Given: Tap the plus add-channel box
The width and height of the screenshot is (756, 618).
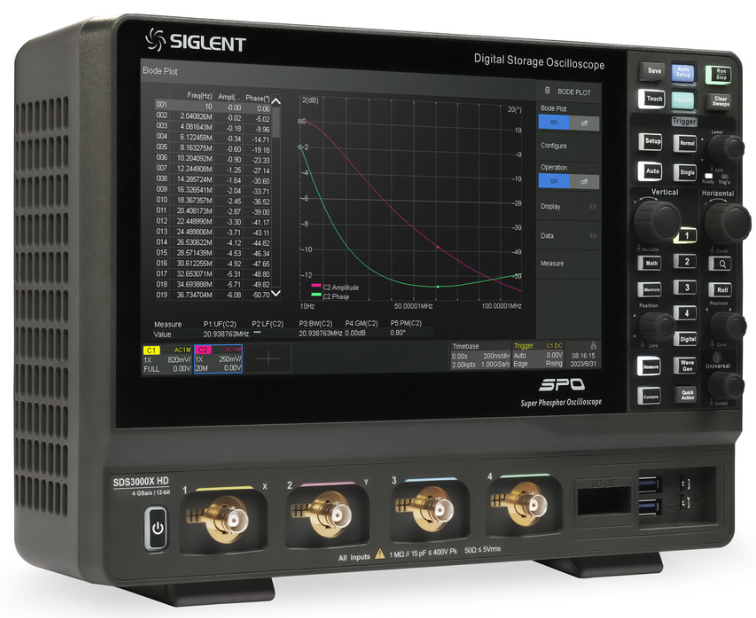Looking at the screenshot, I should (x=268, y=359).
